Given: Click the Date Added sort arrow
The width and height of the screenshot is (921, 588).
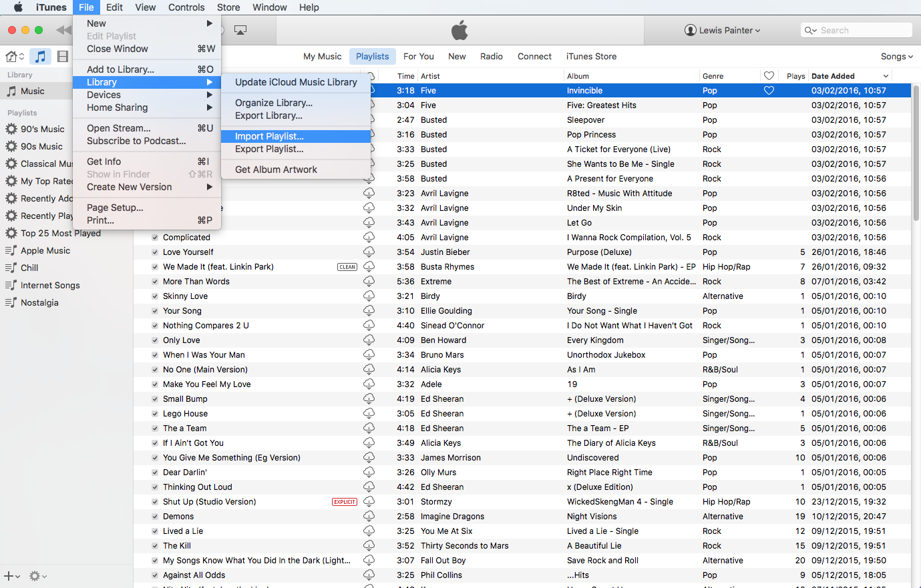Looking at the screenshot, I should coord(886,76).
